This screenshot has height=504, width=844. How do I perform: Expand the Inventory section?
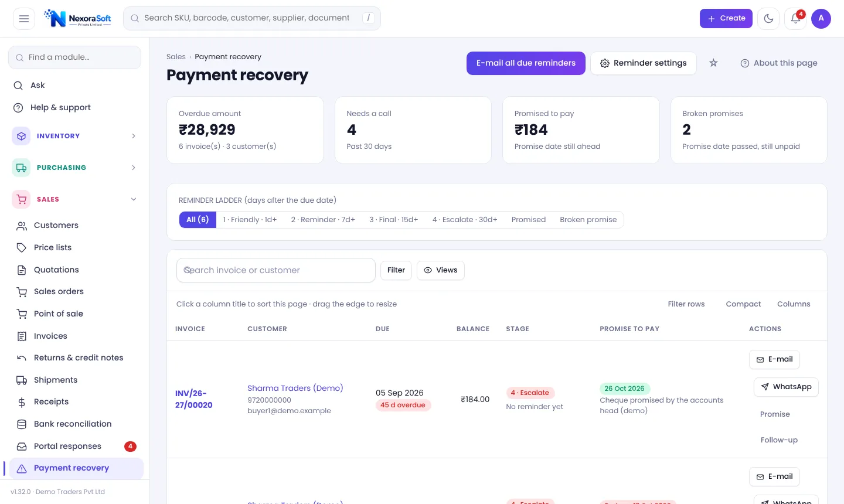75,136
